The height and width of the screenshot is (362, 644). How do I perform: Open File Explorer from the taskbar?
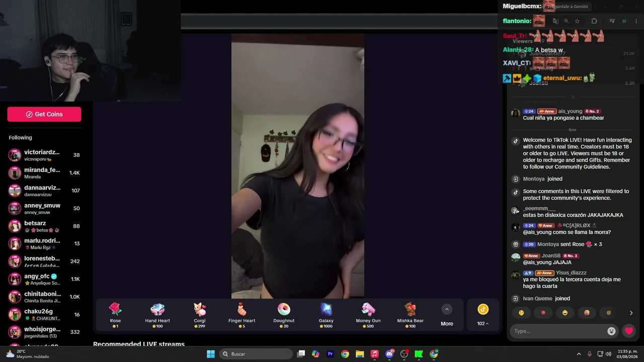point(360,354)
